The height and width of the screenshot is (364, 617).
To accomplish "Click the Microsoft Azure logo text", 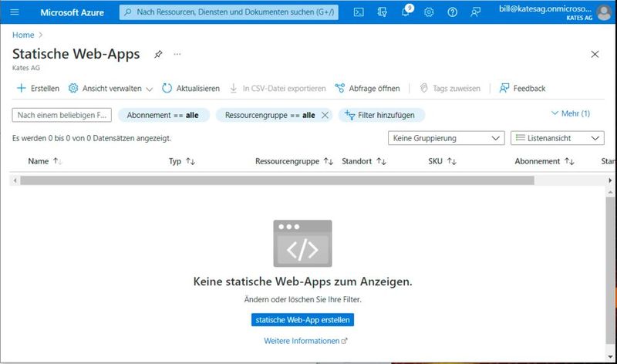I will 72,12.
